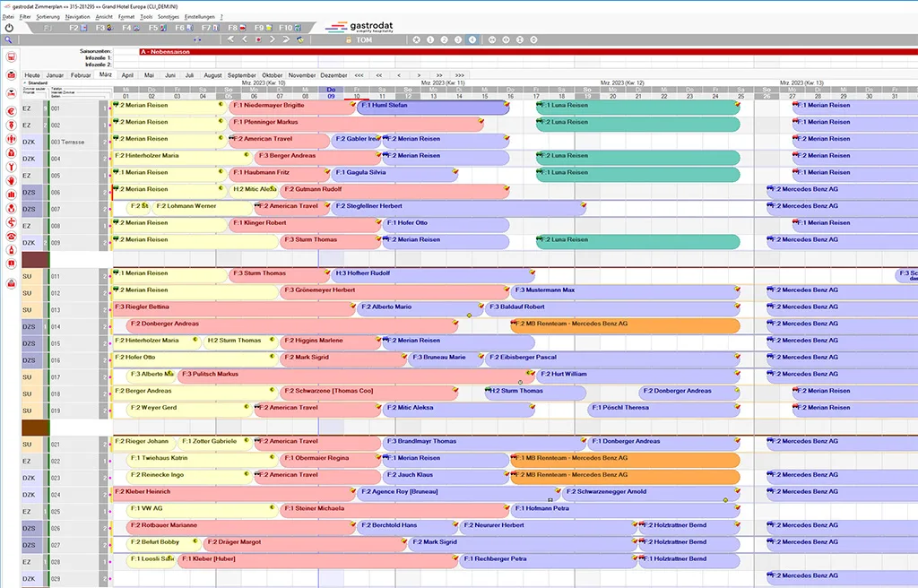This screenshot has height=588, width=918.
Task: Jump to last with double-right arrow icon
Action: (286, 39)
